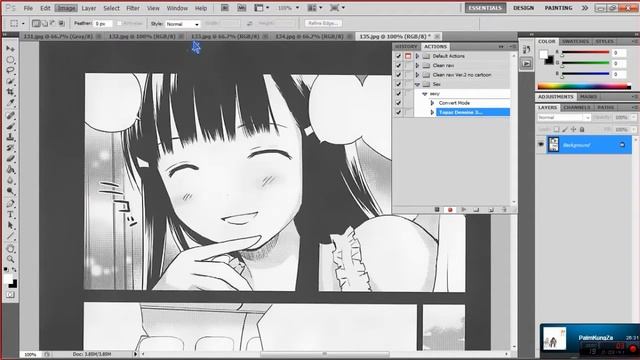Expand Clean raw Ver.2 no cartoon set
The image size is (640, 360).
(417, 75)
